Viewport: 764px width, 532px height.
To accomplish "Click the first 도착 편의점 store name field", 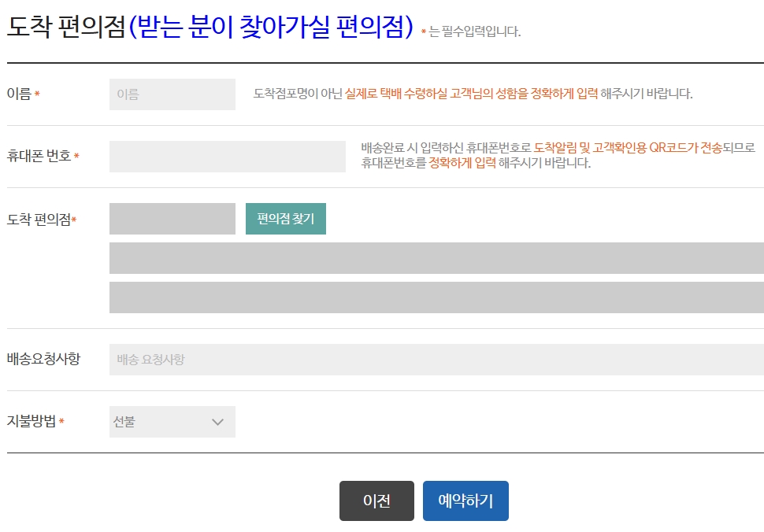I will point(172,219).
